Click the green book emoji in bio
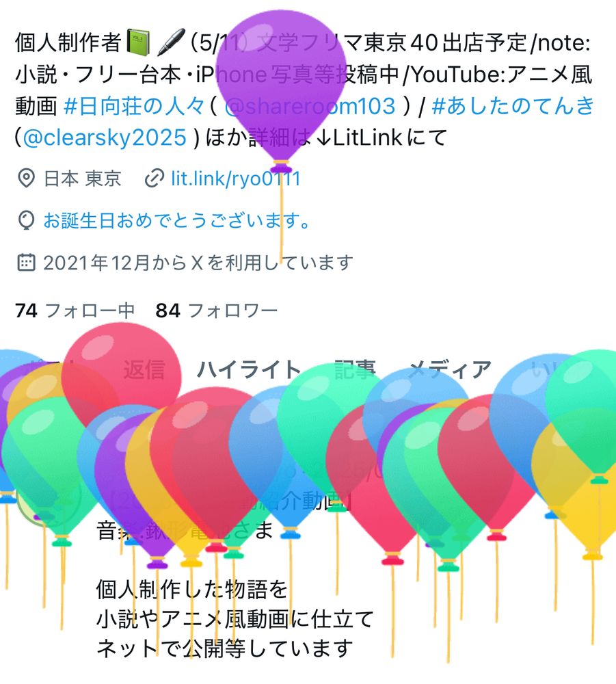This screenshot has width=616, height=684. pos(138,42)
